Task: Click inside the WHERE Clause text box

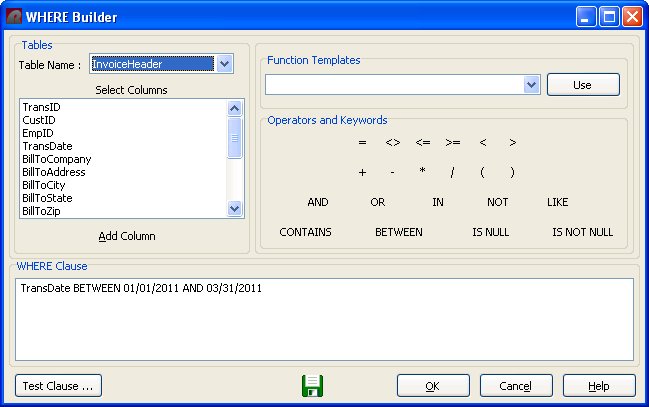Action: pyautogui.click(x=324, y=318)
